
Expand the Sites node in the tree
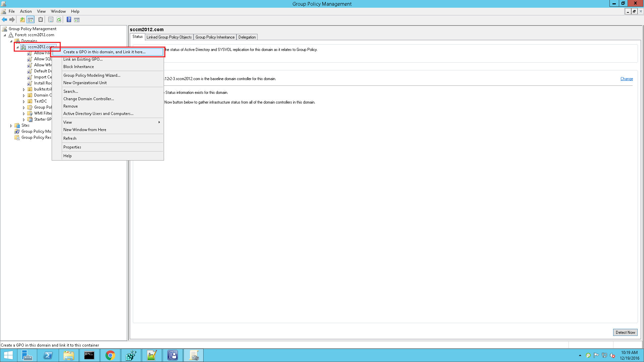point(11,125)
